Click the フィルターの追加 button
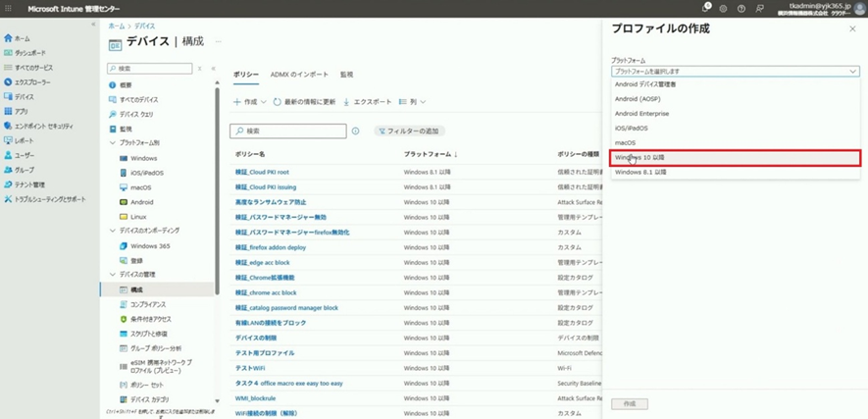The image size is (868, 419). coord(408,131)
